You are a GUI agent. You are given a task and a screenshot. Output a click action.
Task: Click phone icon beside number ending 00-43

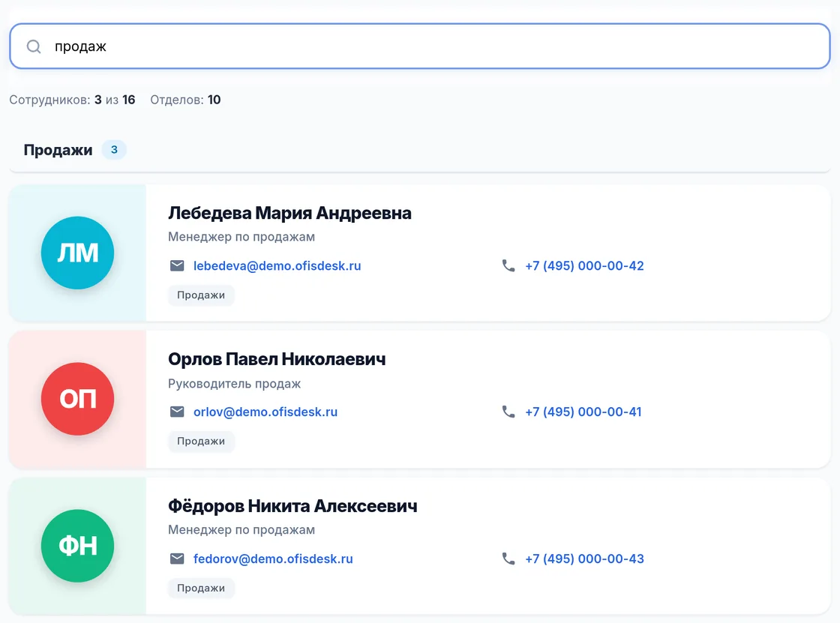pos(508,559)
